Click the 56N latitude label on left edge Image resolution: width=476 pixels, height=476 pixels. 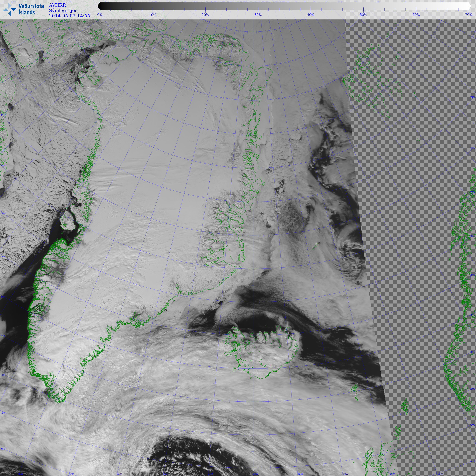[x=3, y=449]
